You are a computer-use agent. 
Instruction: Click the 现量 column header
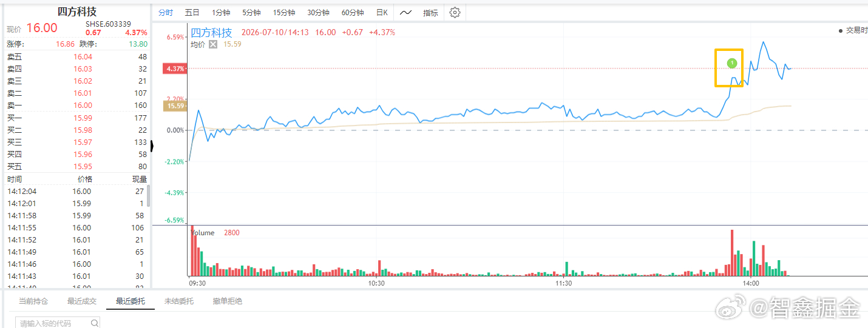pyautogui.click(x=140, y=179)
